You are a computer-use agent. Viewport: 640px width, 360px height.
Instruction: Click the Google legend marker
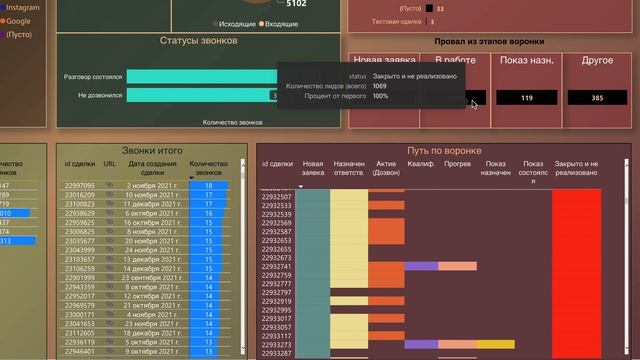(x=2, y=21)
